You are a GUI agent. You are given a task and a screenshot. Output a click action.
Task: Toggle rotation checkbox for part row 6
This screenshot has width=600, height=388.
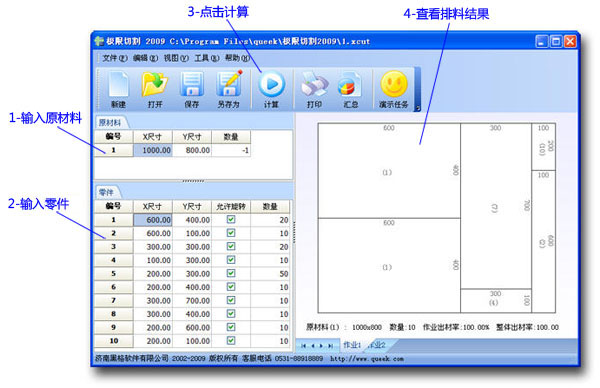231,287
